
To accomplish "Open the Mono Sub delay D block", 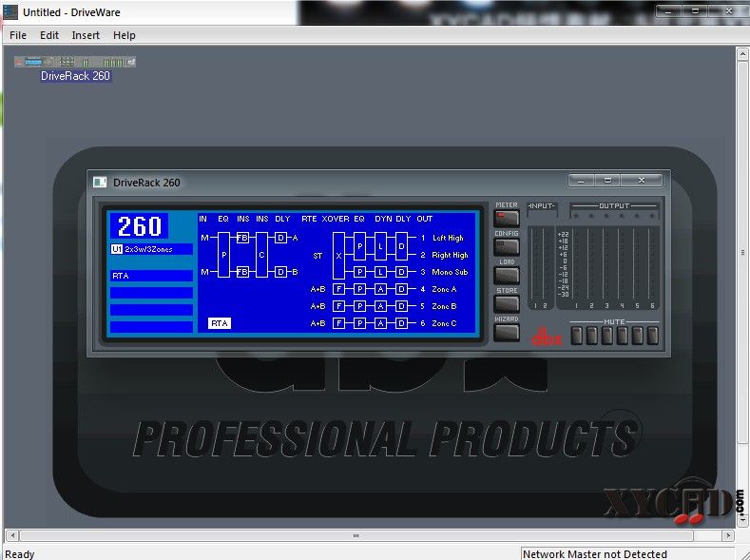I will coord(401,272).
